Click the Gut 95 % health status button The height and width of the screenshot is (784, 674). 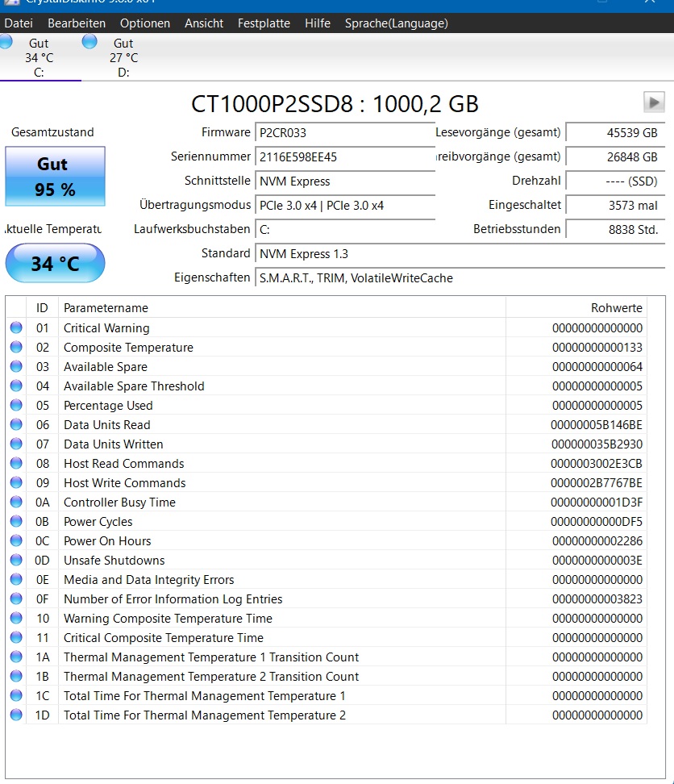tap(55, 177)
